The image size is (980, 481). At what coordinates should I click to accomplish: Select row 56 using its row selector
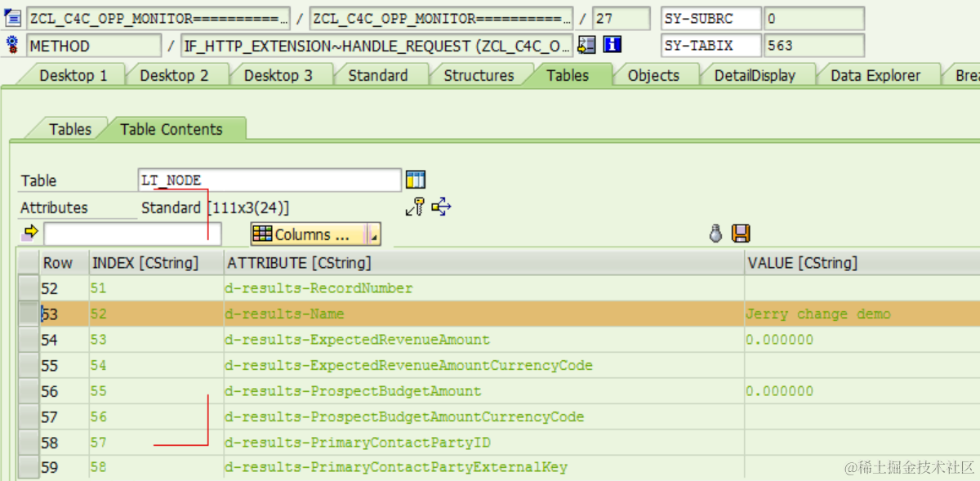(29, 391)
